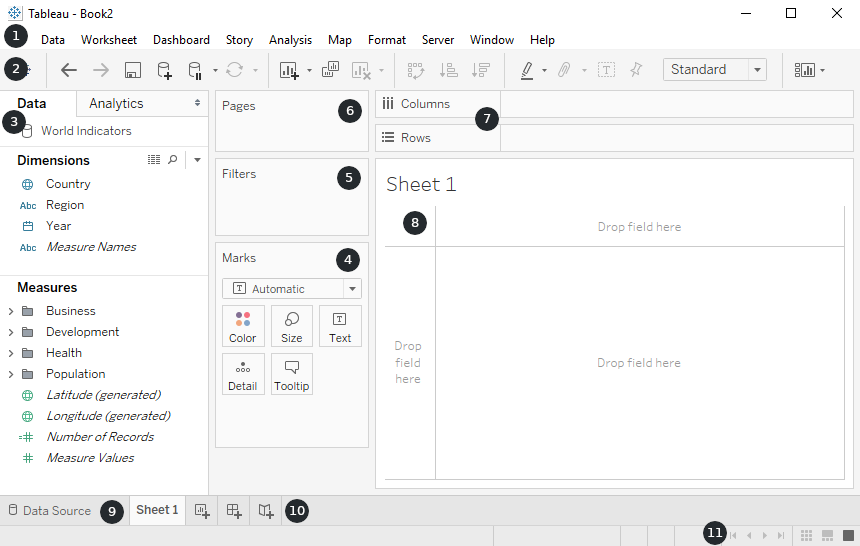Open the Highlight dropdown arrow
Screen dimensions: 860x546
tap(544, 70)
